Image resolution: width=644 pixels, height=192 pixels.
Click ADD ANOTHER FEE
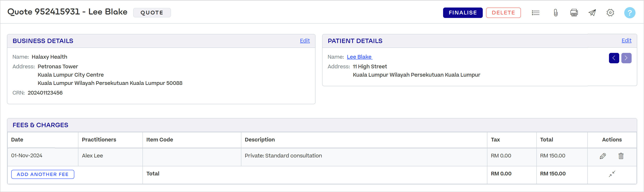click(x=43, y=174)
